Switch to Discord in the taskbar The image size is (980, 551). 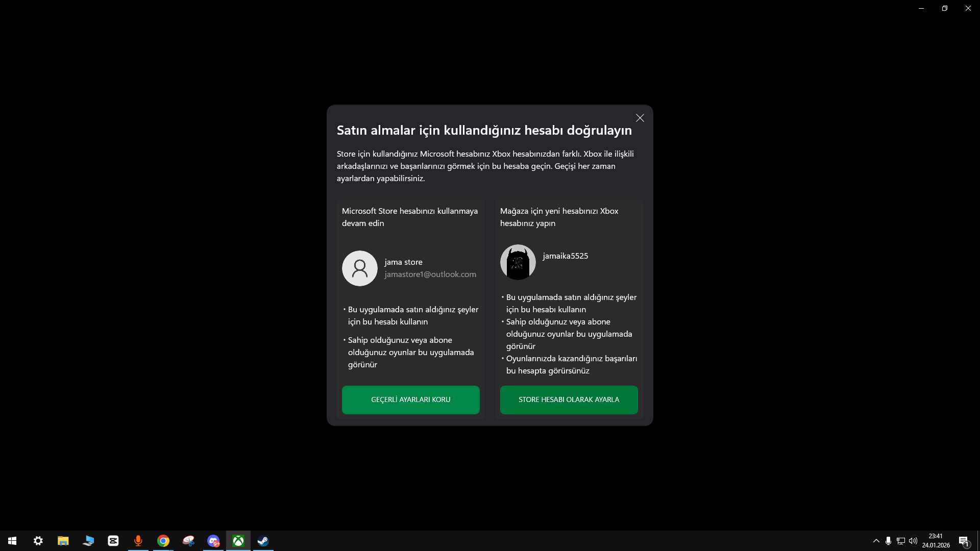213,541
